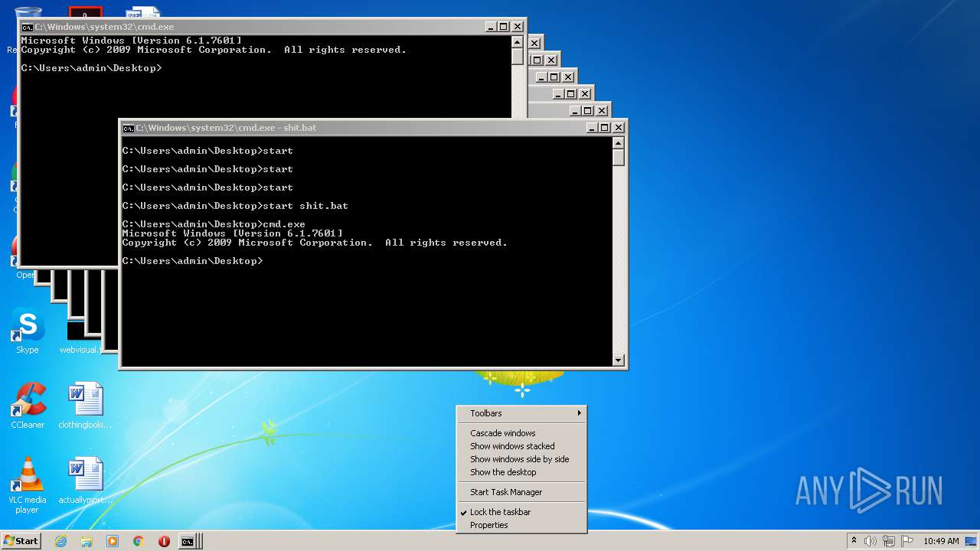Open system menu icon of shit.bat cmd window

point(129,128)
